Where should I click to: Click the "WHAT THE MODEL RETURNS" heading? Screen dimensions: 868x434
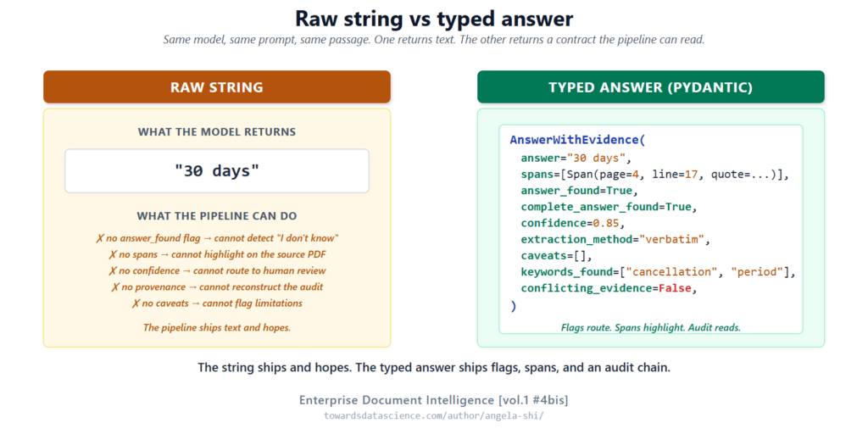[x=217, y=132]
